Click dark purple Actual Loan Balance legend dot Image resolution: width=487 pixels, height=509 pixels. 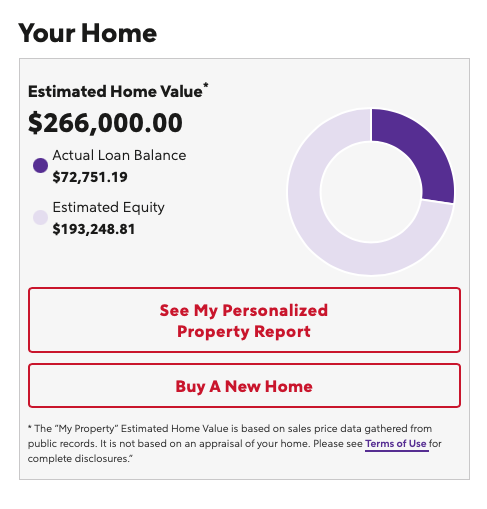40,165
